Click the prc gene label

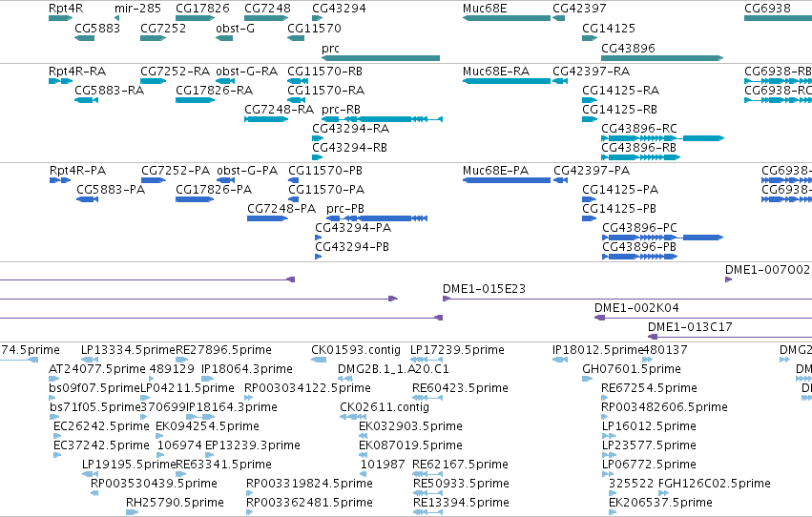pyautogui.click(x=330, y=48)
